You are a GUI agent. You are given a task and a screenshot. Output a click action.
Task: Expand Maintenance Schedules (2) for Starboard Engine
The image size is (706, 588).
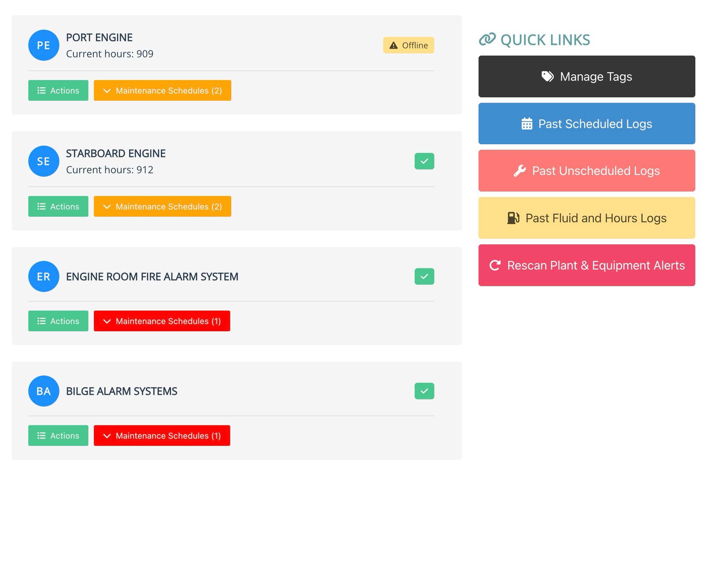162,206
